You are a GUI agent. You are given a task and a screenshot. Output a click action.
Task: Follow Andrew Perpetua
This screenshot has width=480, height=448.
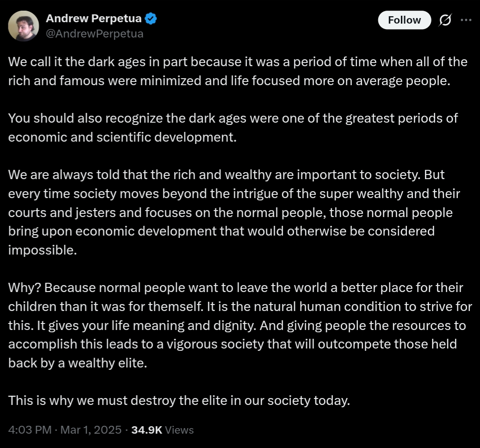[404, 20]
